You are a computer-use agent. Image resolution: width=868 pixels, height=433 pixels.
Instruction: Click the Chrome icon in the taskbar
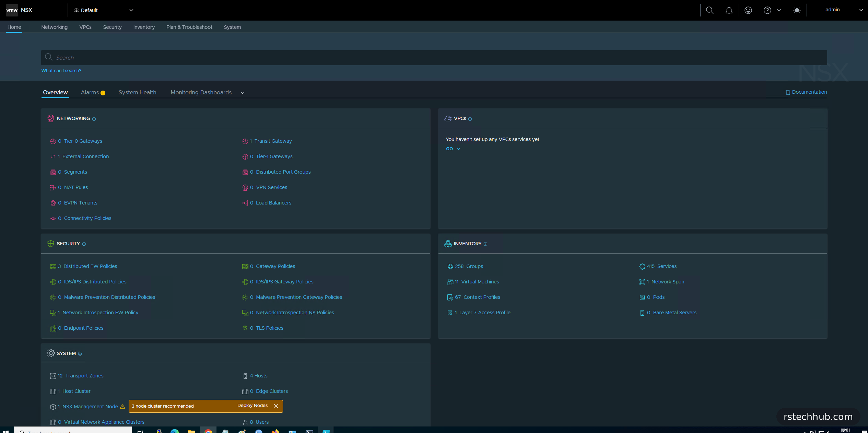[208, 431]
